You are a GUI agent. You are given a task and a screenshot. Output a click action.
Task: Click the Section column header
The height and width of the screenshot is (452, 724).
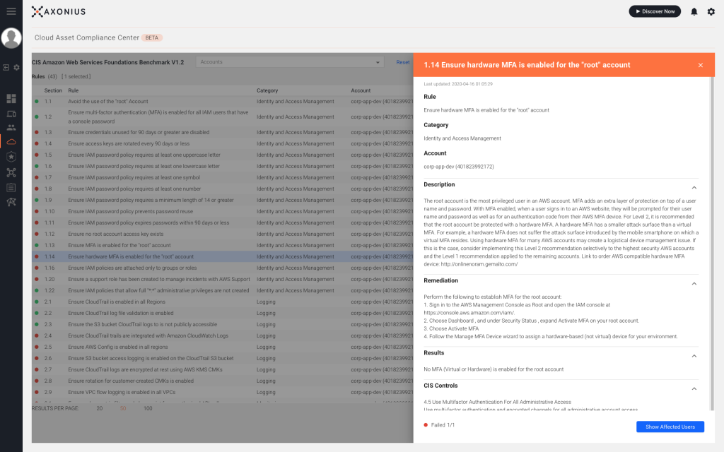pos(53,90)
